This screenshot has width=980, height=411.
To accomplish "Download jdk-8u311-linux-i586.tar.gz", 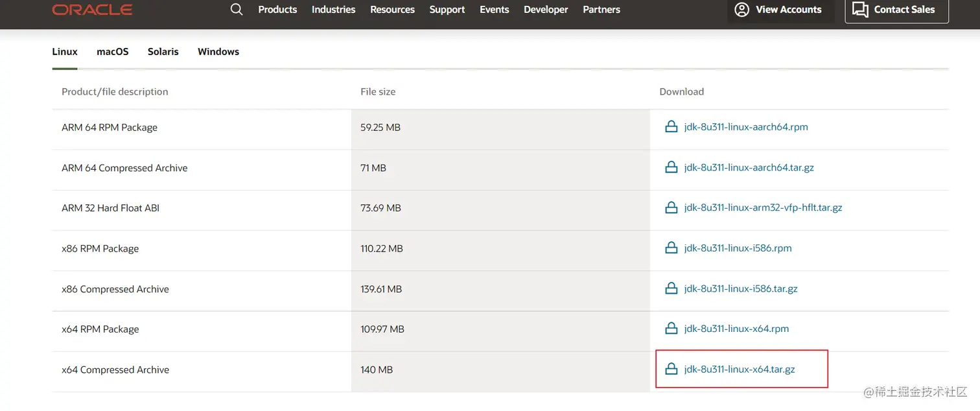I will point(741,288).
